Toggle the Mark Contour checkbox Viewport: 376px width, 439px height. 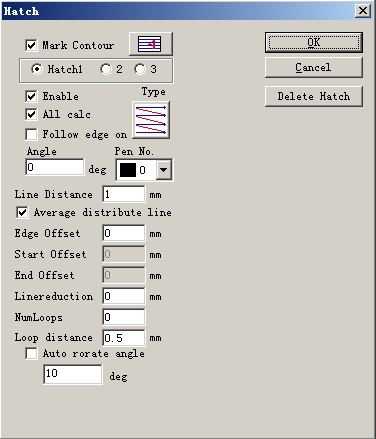tap(31, 45)
